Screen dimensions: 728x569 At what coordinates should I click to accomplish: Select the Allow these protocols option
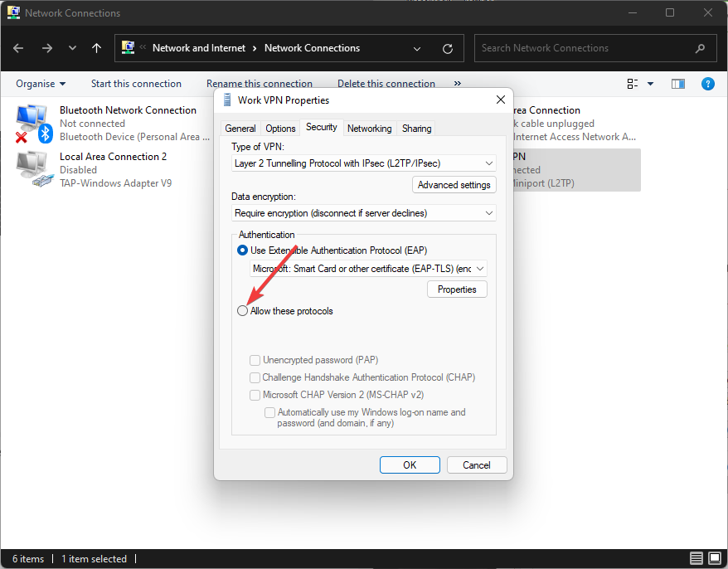(243, 311)
